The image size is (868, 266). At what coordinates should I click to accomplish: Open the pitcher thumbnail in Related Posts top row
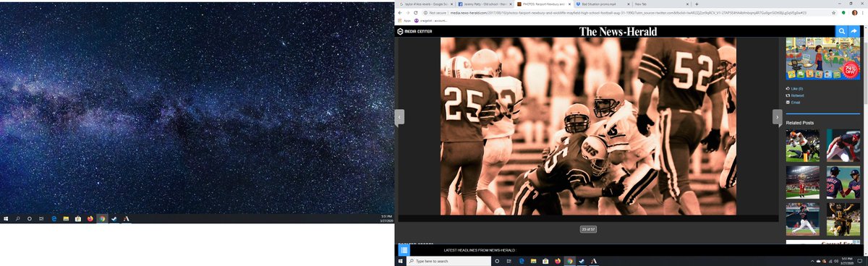point(843,145)
